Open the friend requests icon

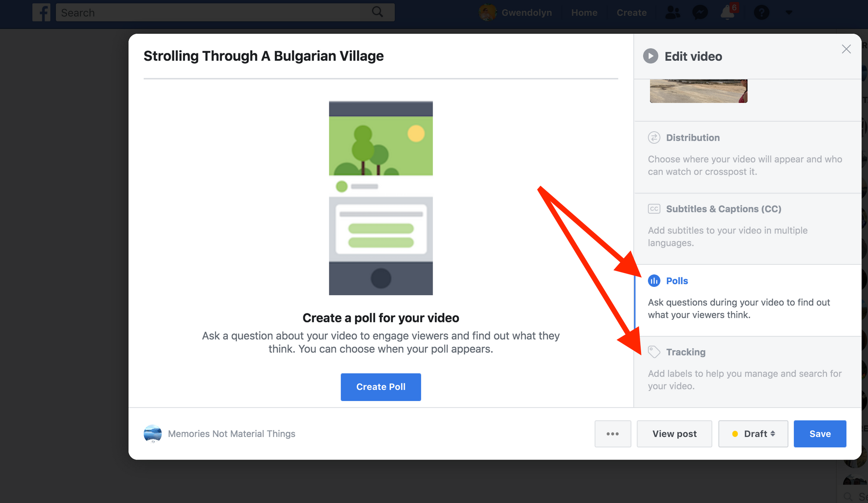pyautogui.click(x=673, y=13)
